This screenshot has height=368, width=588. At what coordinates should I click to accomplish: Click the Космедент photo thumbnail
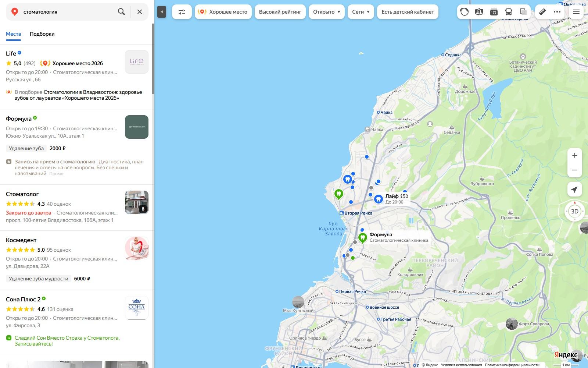pyautogui.click(x=137, y=248)
